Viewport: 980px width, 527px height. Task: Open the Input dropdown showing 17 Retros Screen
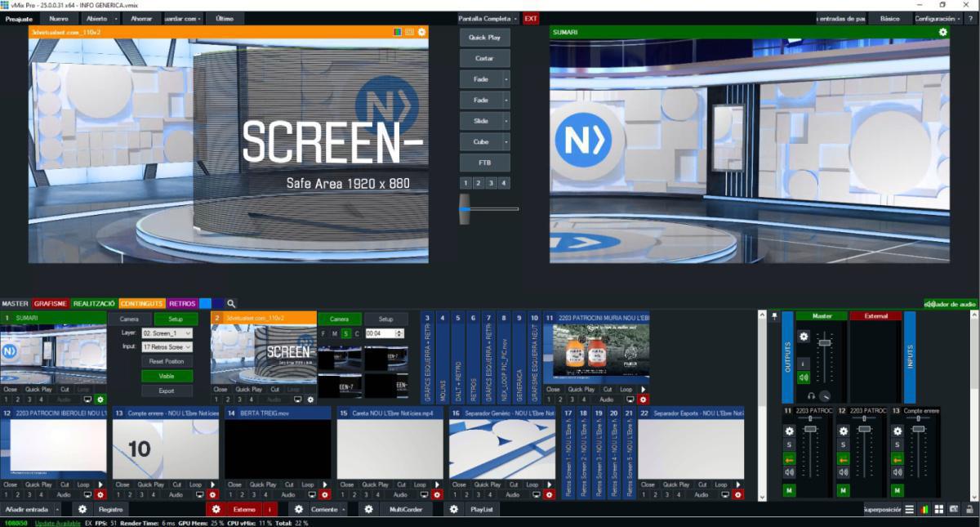coord(167,347)
